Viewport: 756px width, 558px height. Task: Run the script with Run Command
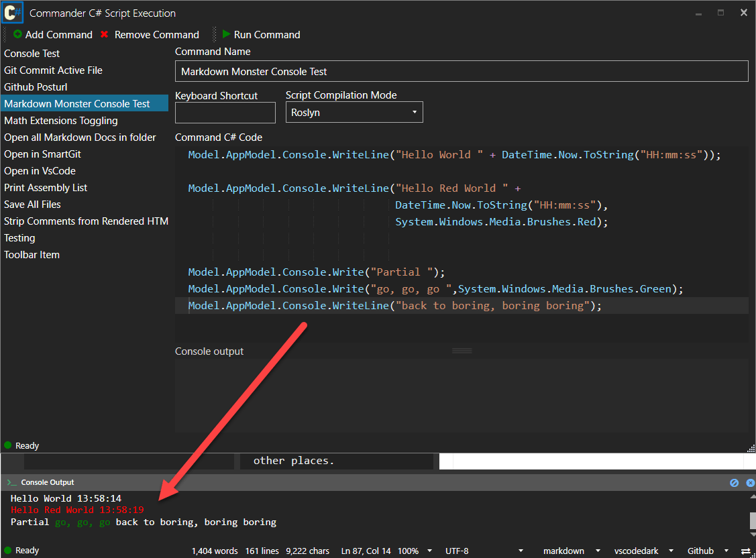tap(262, 35)
